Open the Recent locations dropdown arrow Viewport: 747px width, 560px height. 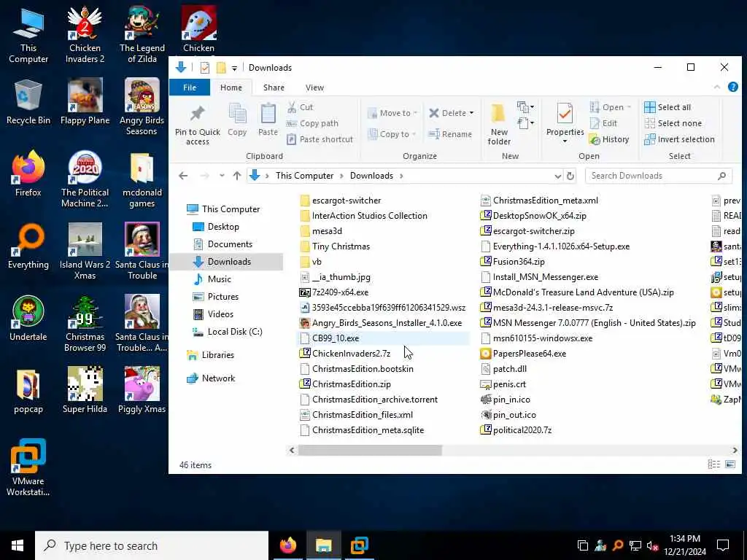coord(222,176)
